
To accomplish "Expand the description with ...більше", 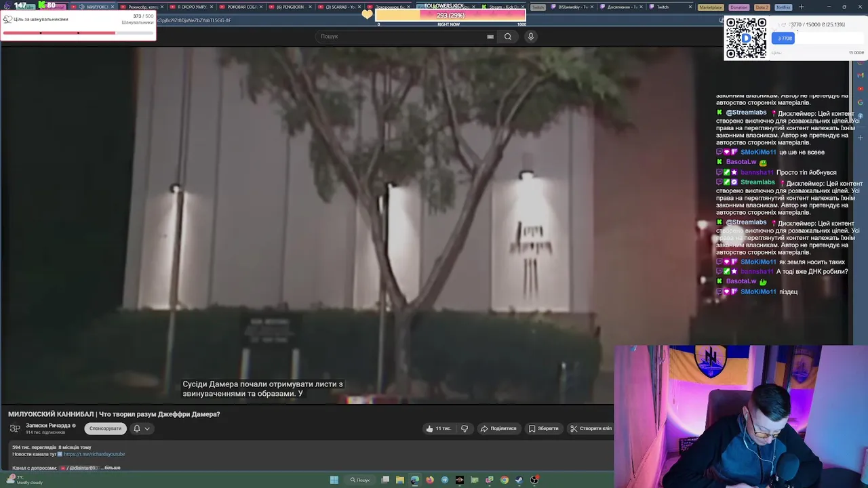I will pyautogui.click(x=112, y=468).
